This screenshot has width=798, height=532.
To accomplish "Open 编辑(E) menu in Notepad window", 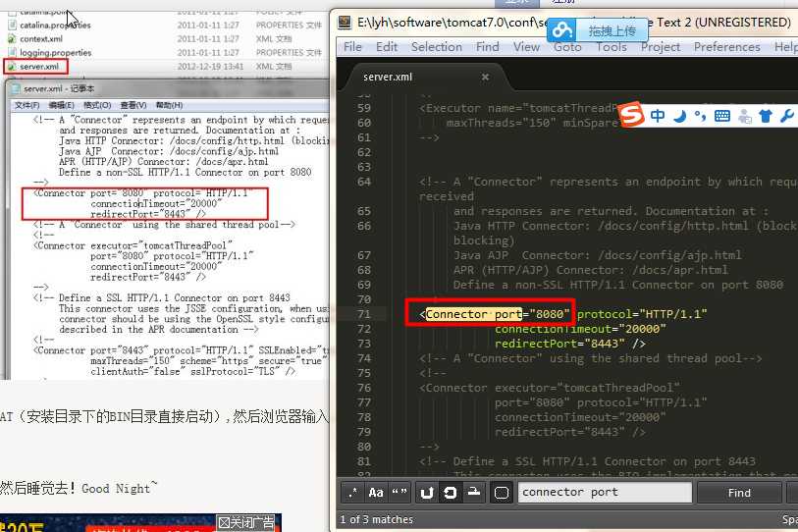I will click(x=61, y=105).
